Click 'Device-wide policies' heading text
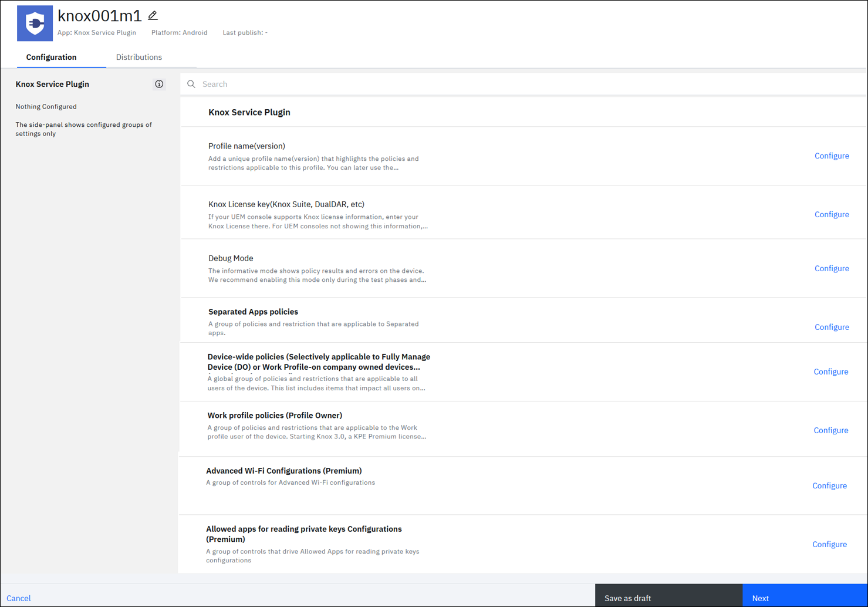The width and height of the screenshot is (868, 607). 319,362
